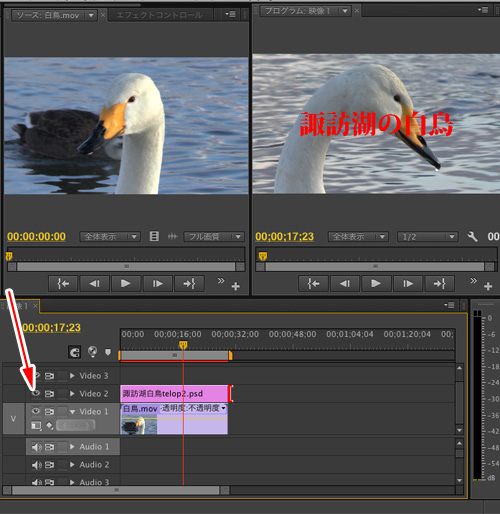Step forward one frame in Source monitor
Screen dimensions: 500x514
(157, 284)
